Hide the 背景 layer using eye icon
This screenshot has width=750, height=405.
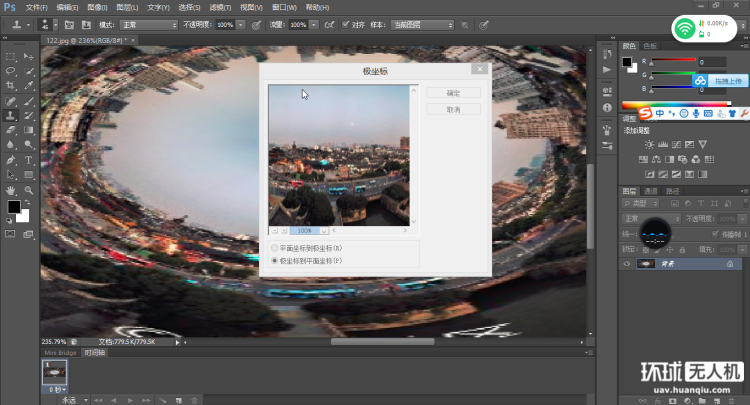[627, 264]
